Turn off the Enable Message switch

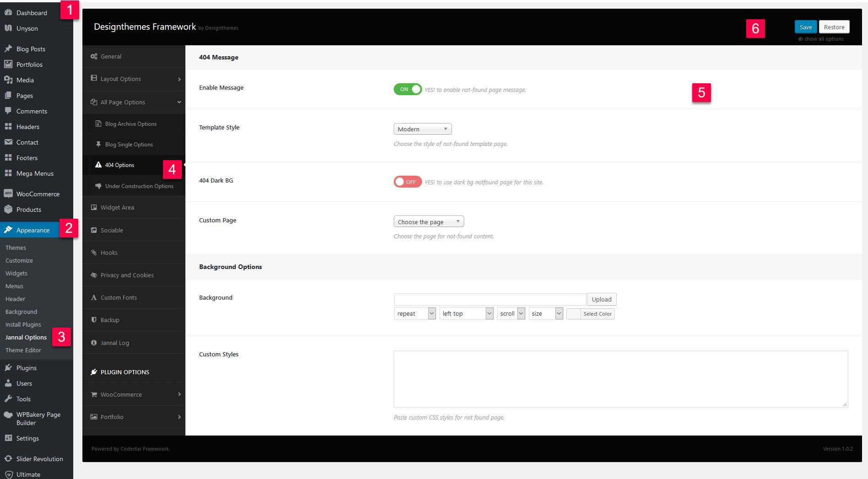tap(407, 89)
